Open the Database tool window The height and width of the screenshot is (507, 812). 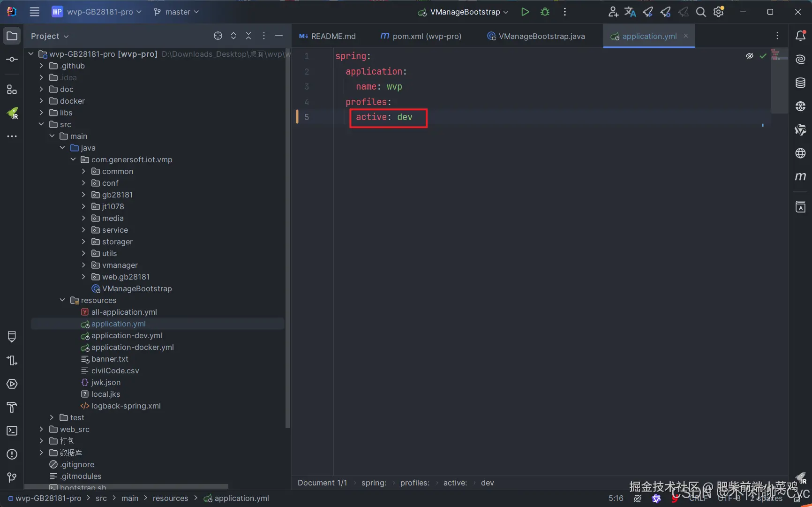pos(801,83)
